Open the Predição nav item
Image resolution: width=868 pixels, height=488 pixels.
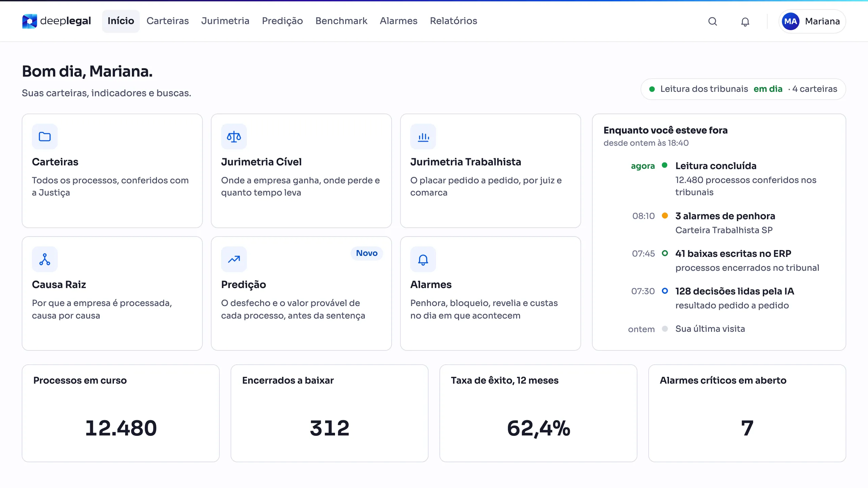pyautogui.click(x=282, y=21)
